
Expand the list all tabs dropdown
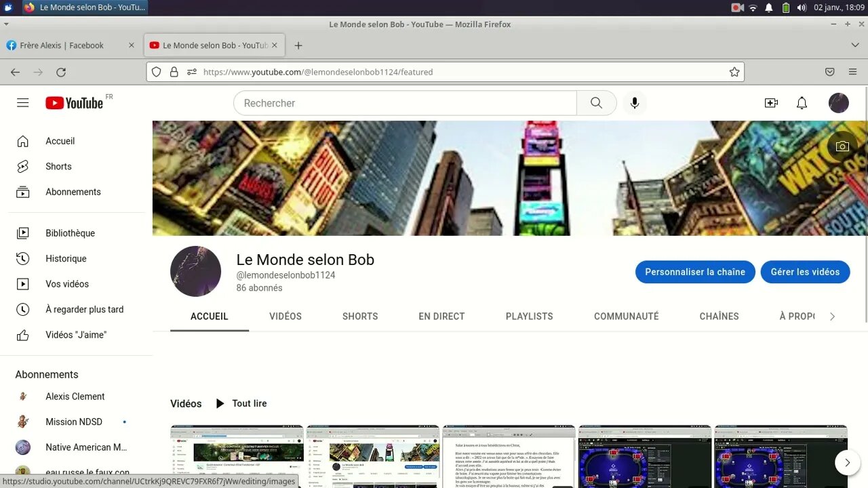coord(855,45)
